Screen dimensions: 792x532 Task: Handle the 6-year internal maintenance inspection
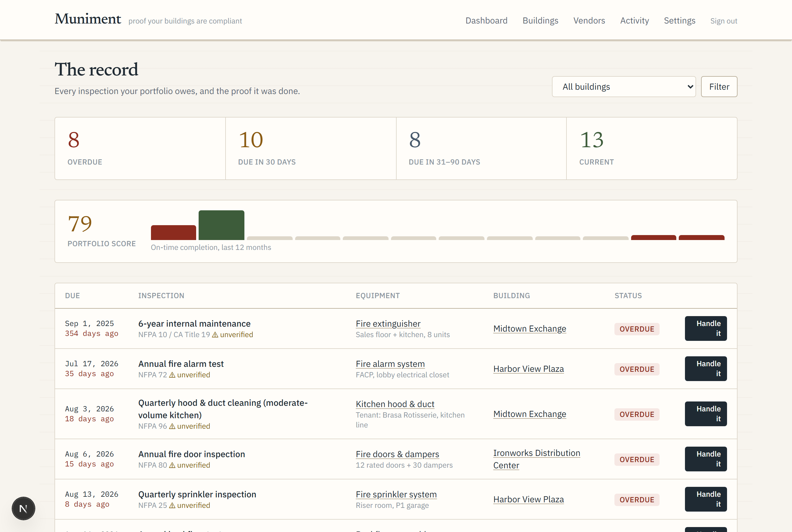(705, 328)
